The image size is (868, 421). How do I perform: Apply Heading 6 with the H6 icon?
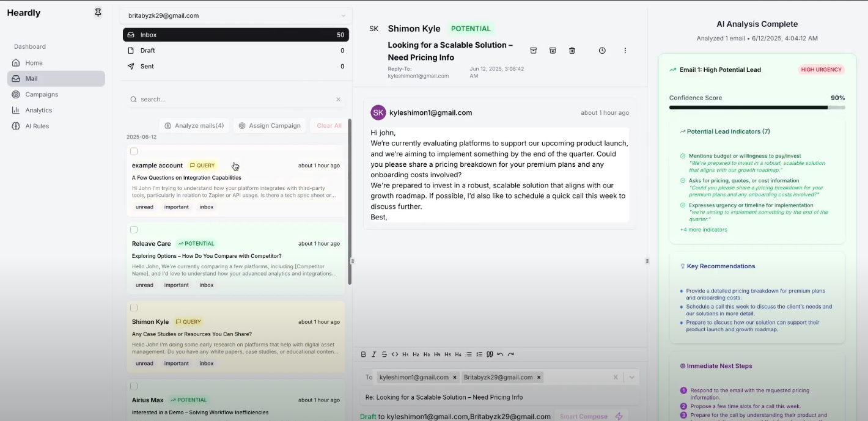click(x=458, y=354)
